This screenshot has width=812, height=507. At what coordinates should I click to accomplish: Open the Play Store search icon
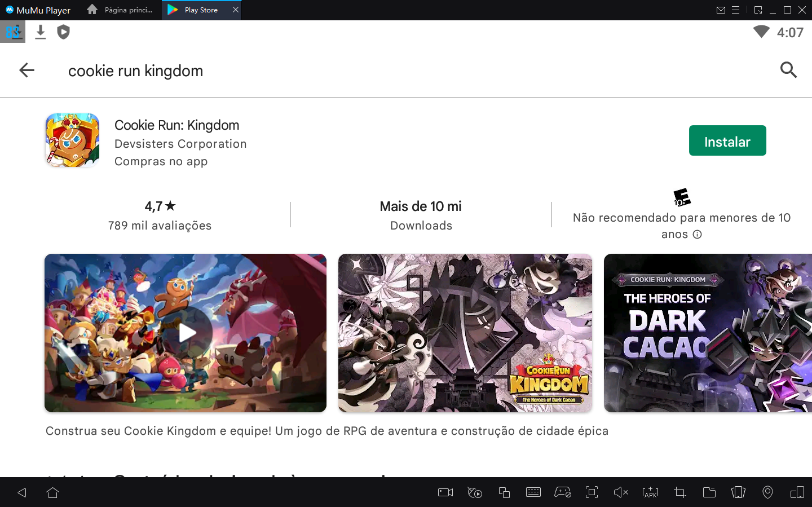788,70
